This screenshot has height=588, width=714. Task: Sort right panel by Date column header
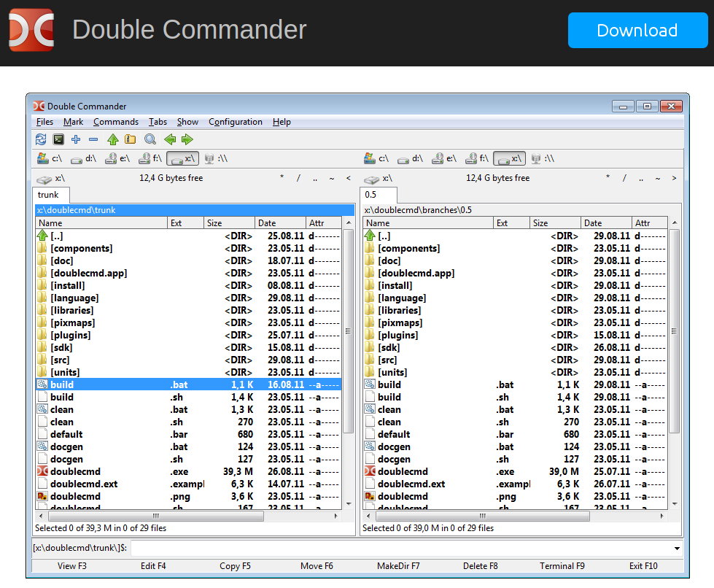pyautogui.click(x=606, y=223)
